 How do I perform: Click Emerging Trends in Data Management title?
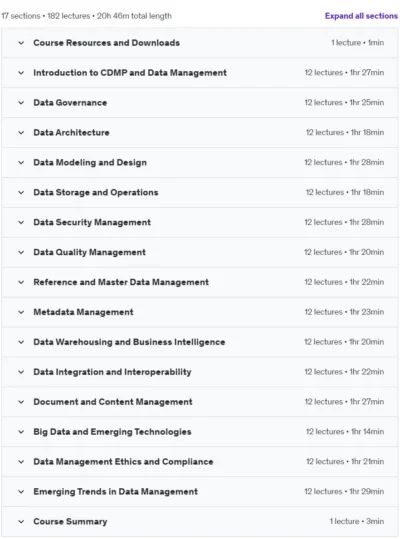coord(115,492)
